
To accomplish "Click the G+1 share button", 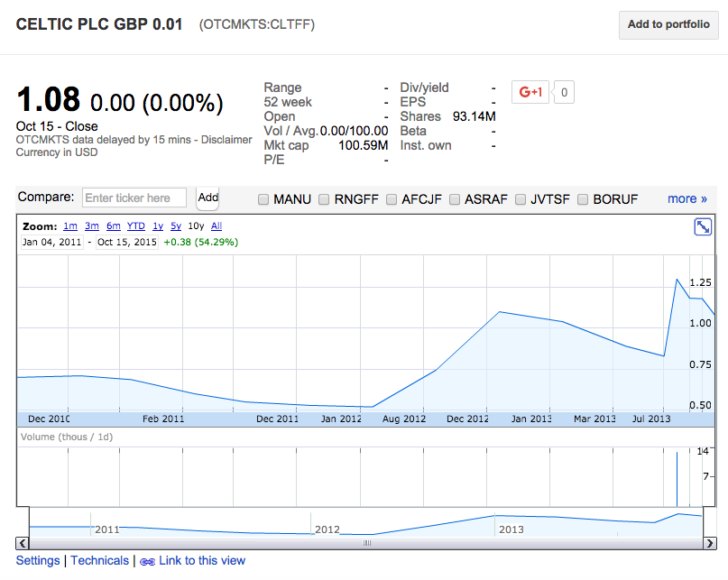I will point(530,92).
